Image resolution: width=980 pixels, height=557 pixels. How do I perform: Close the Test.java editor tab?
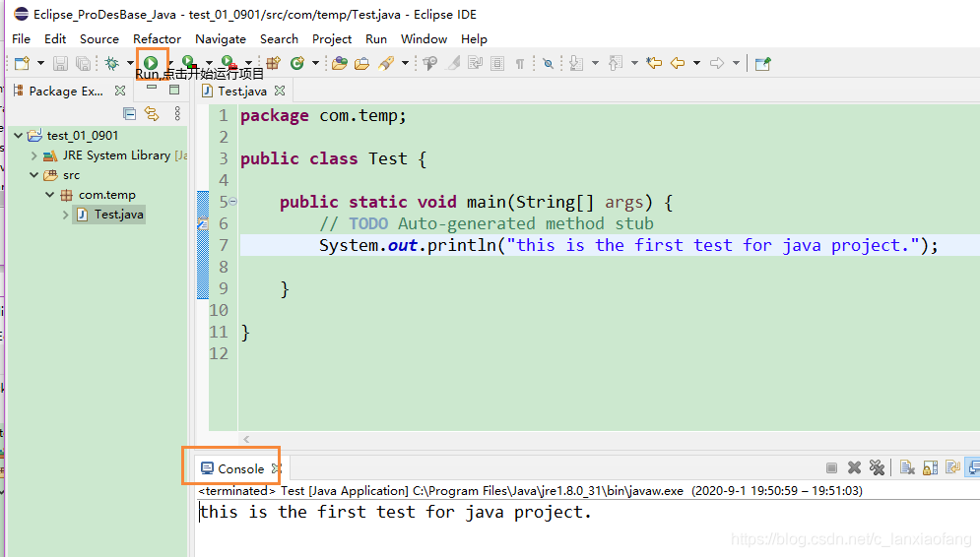point(280,91)
